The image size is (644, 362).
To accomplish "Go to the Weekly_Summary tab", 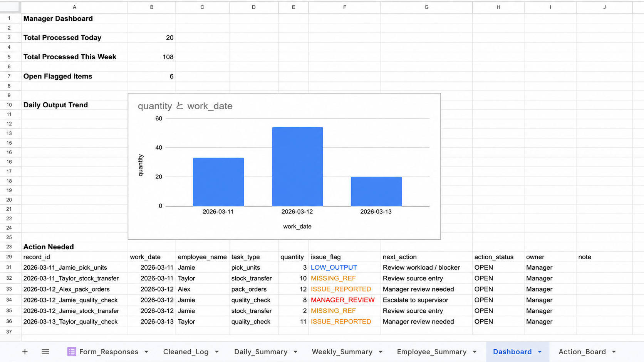I will (342, 352).
